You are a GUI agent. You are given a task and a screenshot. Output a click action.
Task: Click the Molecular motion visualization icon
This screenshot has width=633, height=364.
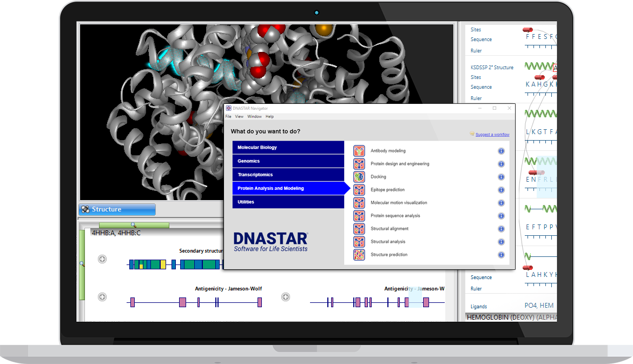(x=359, y=203)
